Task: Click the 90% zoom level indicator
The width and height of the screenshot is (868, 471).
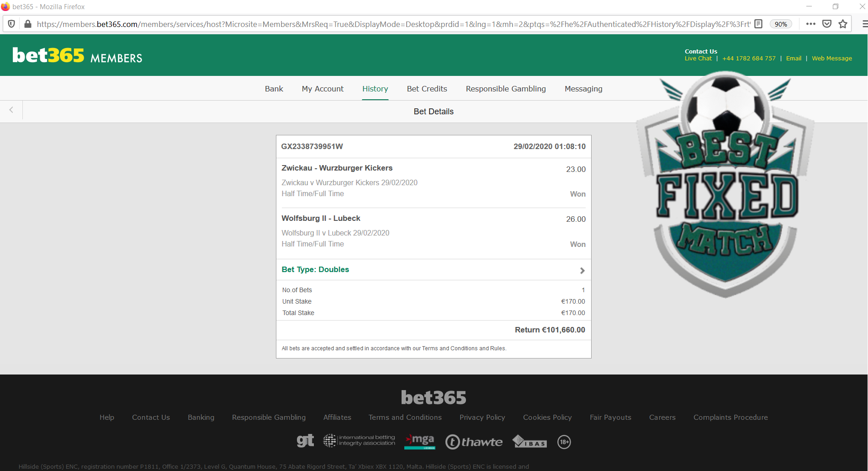Action: coord(781,24)
